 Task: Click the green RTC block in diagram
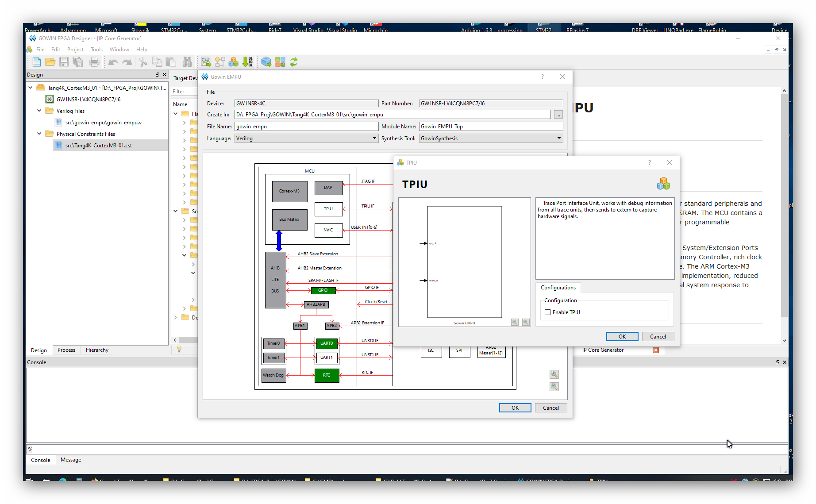click(327, 375)
